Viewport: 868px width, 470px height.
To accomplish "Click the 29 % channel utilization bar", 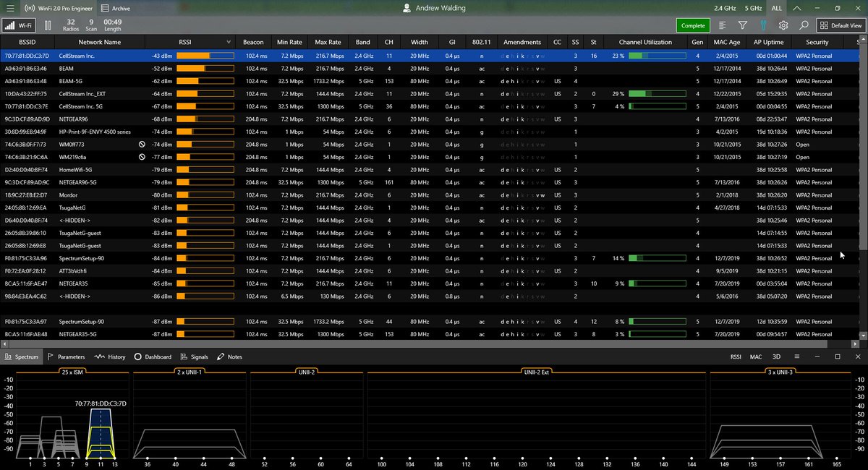I will tap(657, 93).
